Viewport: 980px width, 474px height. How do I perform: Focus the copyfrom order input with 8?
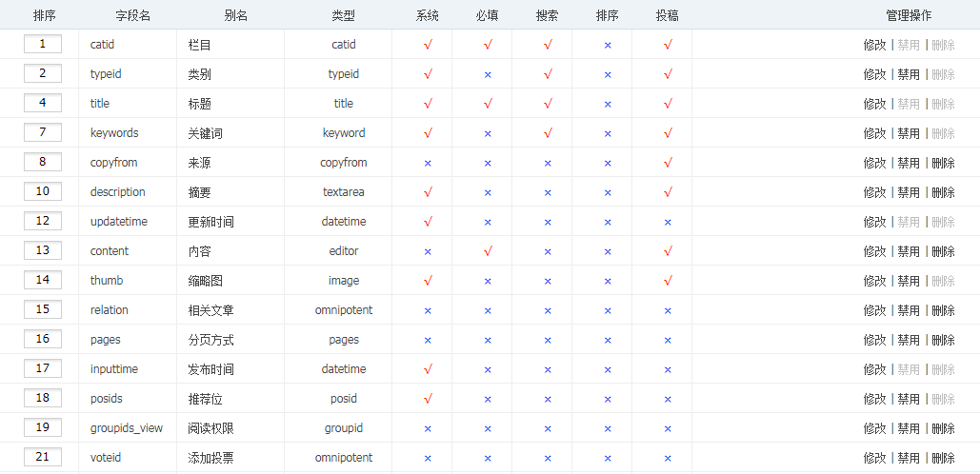click(x=43, y=162)
